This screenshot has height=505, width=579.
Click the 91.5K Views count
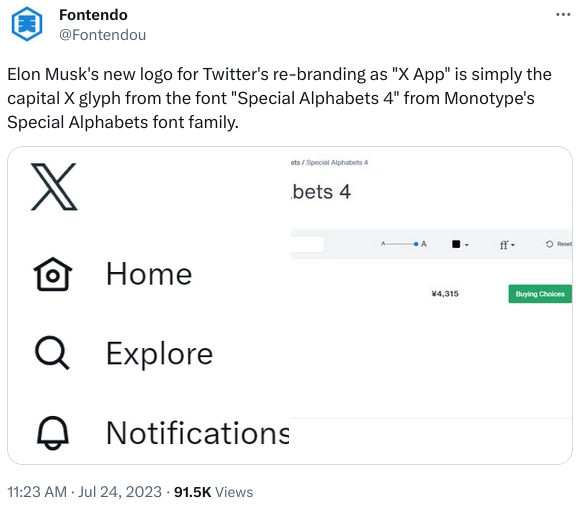coord(213,492)
